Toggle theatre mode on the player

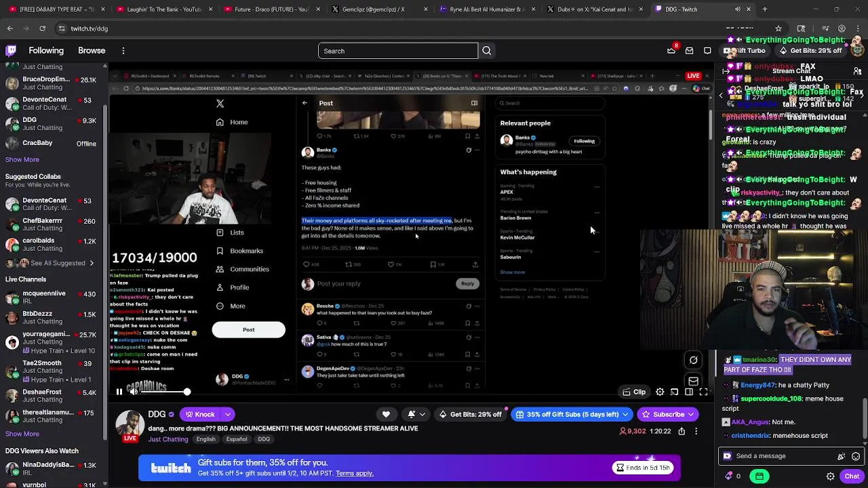click(x=689, y=392)
